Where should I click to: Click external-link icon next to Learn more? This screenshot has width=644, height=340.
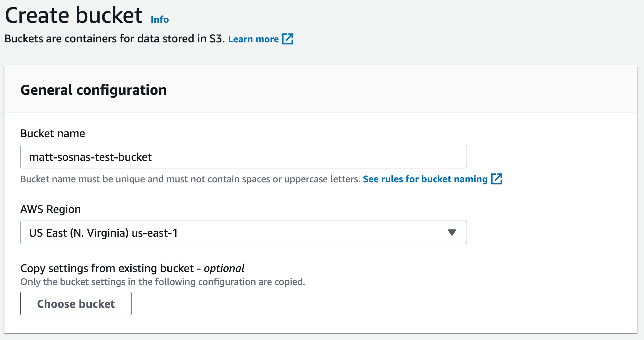point(288,39)
